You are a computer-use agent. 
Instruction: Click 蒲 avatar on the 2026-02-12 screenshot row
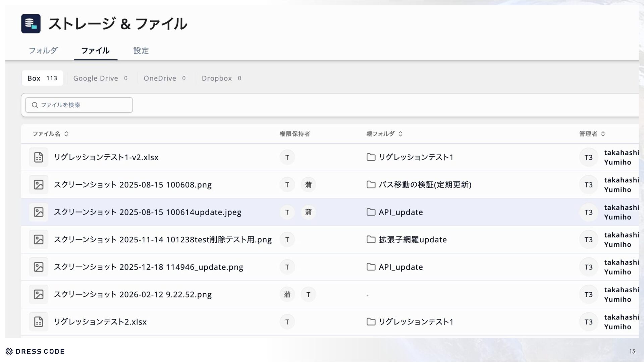(287, 294)
